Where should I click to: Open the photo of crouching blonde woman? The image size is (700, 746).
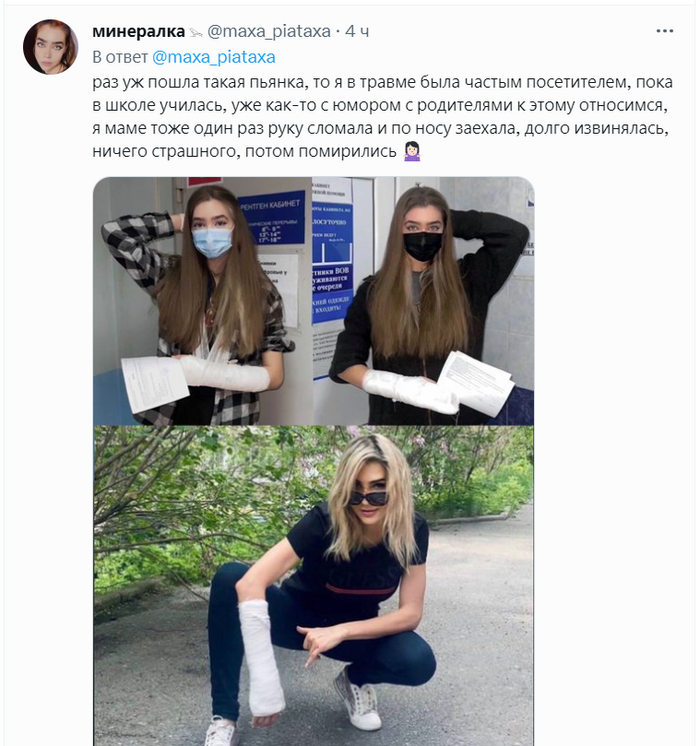314,586
